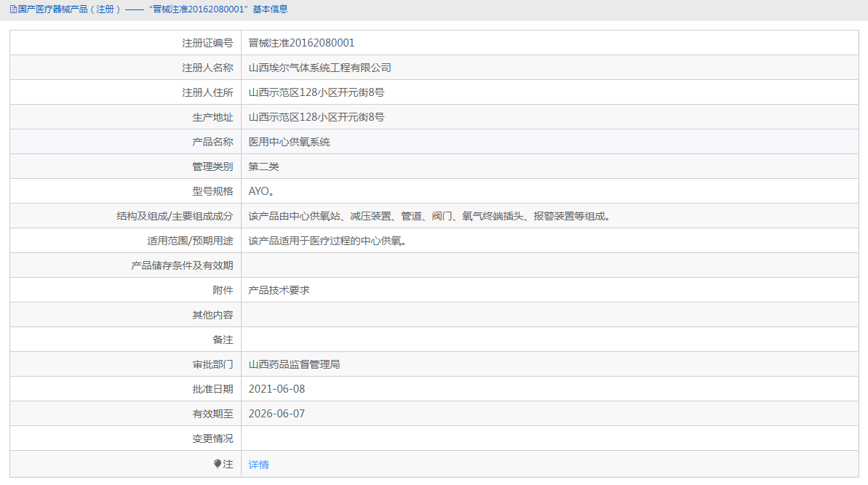The image size is (868, 485).
Task: Click the 生产地址 label
Action: [x=212, y=117]
